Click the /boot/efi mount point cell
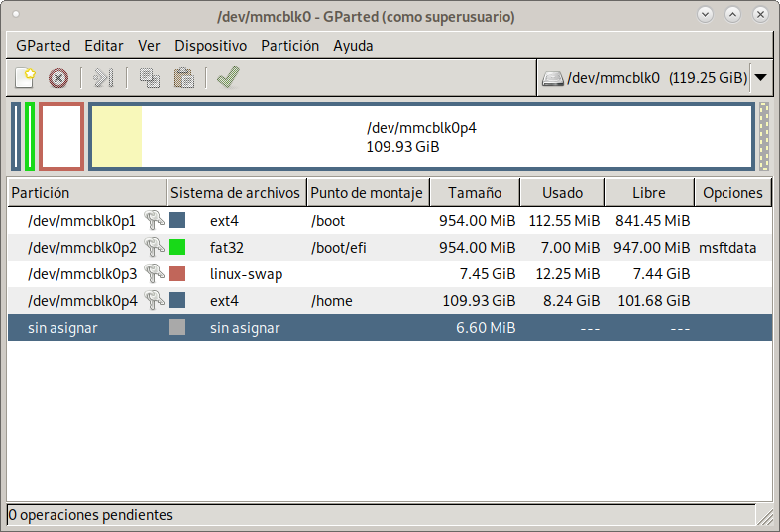 [339, 248]
